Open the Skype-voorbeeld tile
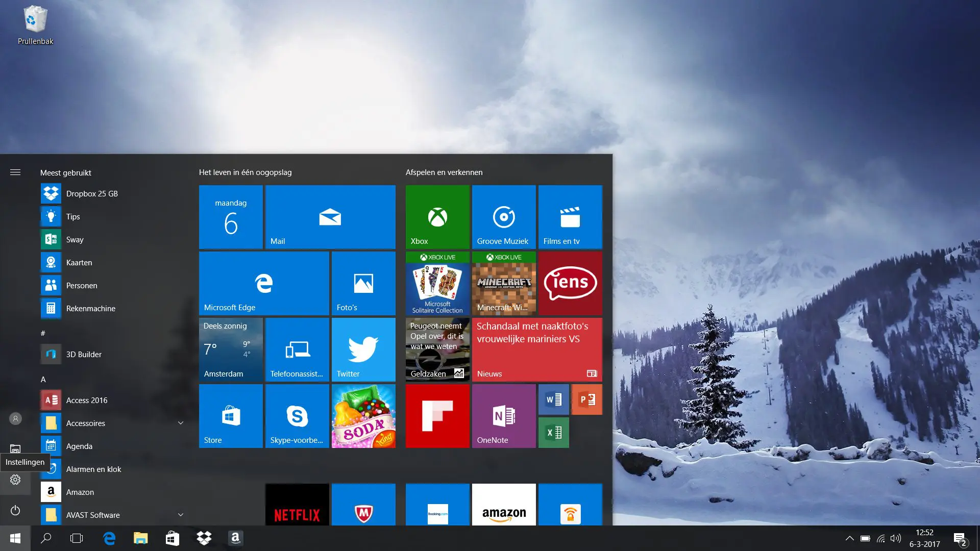Screen dimensions: 980x551 pyautogui.click(x=297, y=416)
